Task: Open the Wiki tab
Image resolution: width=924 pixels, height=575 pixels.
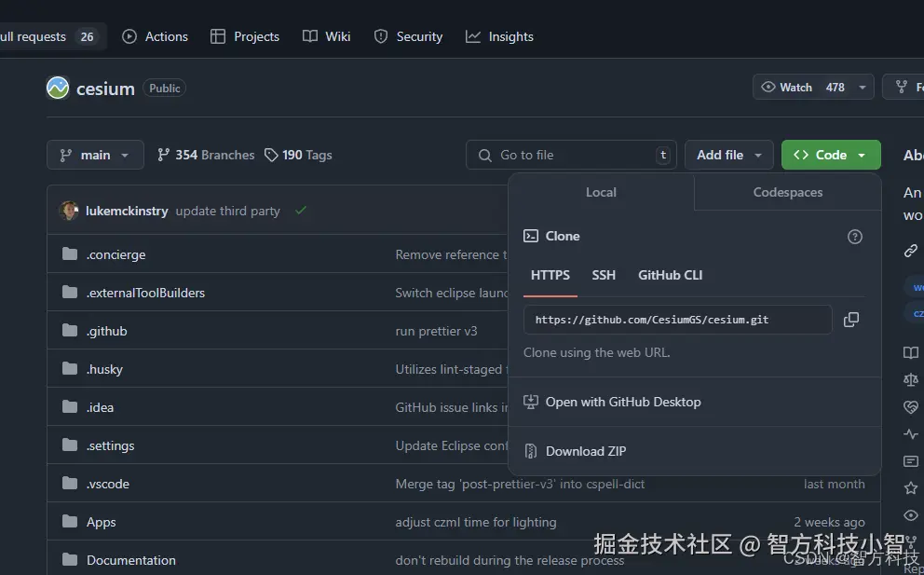Action: click(326, 36)
